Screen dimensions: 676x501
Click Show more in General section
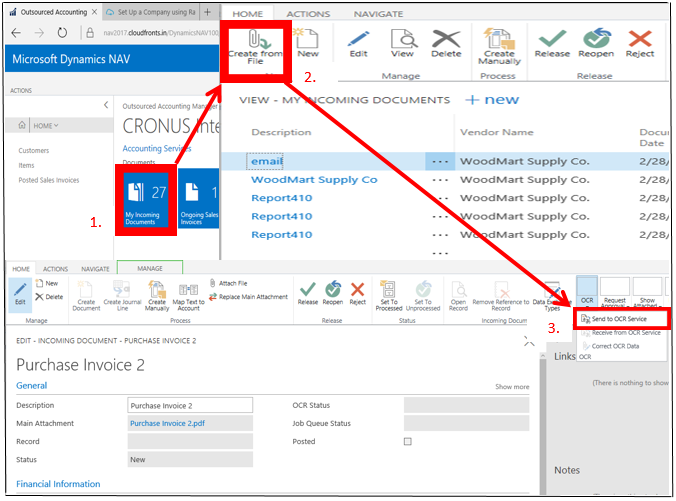(512, 387)
